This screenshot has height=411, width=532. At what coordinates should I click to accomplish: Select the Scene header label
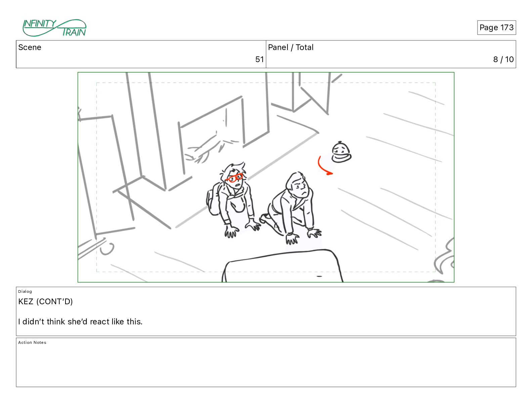point(30,47)
